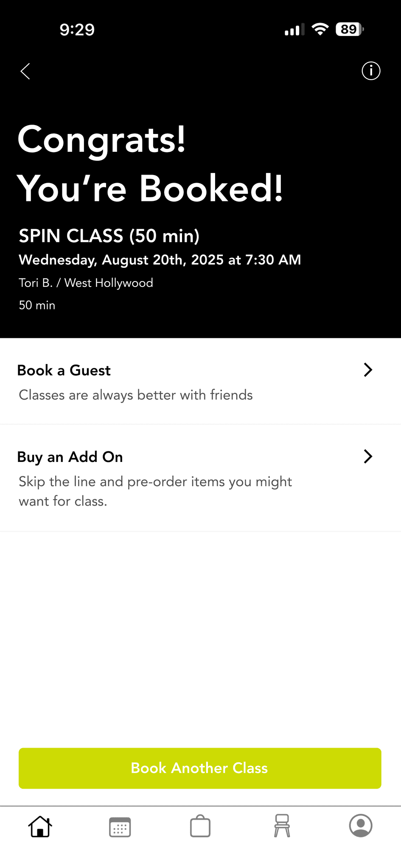401x868 pixels.
Task: Open the chair seat tab icon
Action: tap(282, 826)
